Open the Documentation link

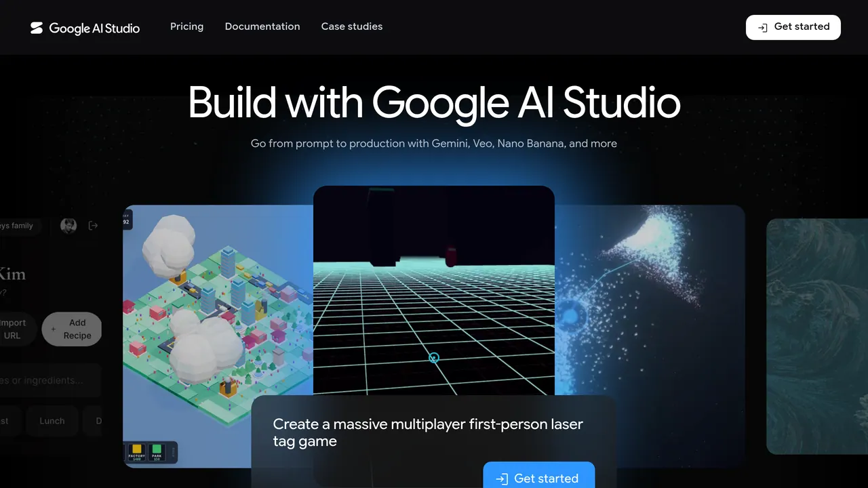pos(262,26)
